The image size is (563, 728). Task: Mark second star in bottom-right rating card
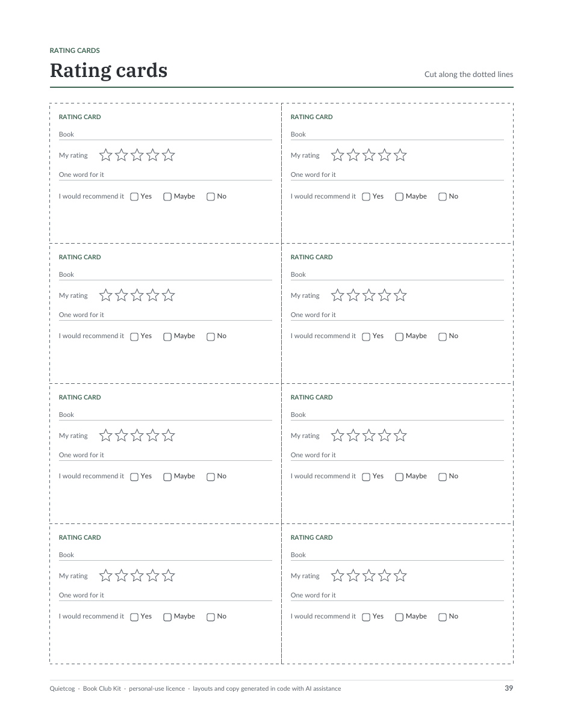coord(353,576)
